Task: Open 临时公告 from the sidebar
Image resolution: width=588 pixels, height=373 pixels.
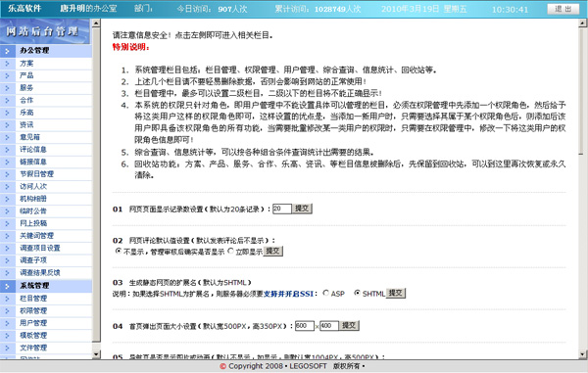Action: tap(33, 211)
